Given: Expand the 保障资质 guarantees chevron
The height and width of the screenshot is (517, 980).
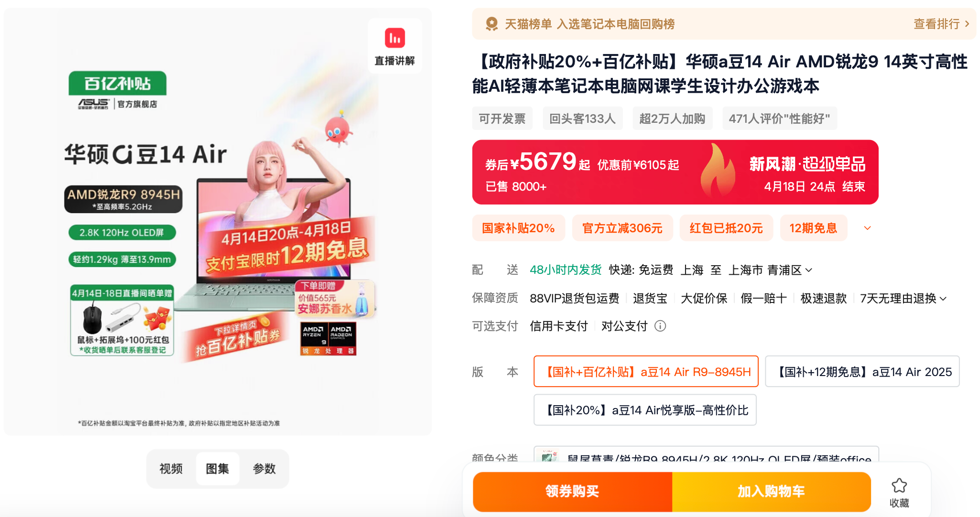Looking at the screenshot, I should [x=943, y=299].
